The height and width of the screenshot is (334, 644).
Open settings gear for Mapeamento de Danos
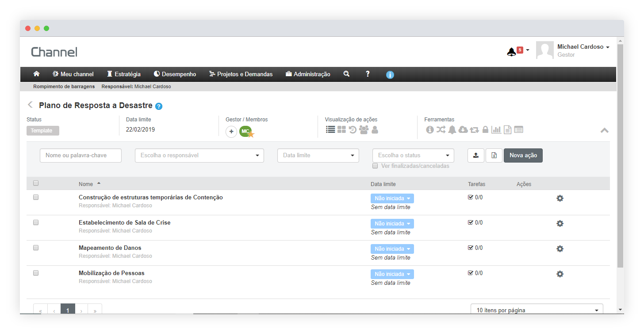pyautogui.click(x=560, y=249)
